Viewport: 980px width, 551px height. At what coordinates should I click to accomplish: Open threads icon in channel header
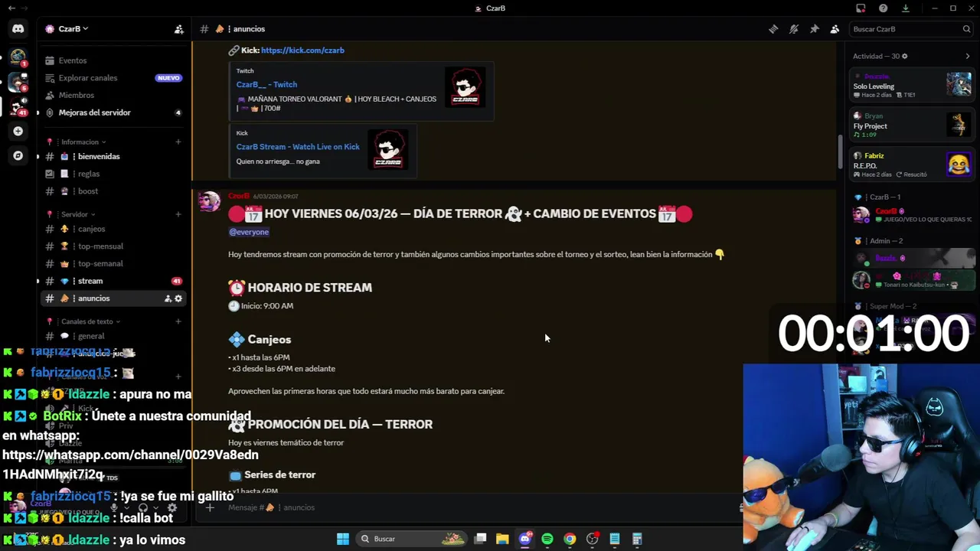tap(773, 29)
